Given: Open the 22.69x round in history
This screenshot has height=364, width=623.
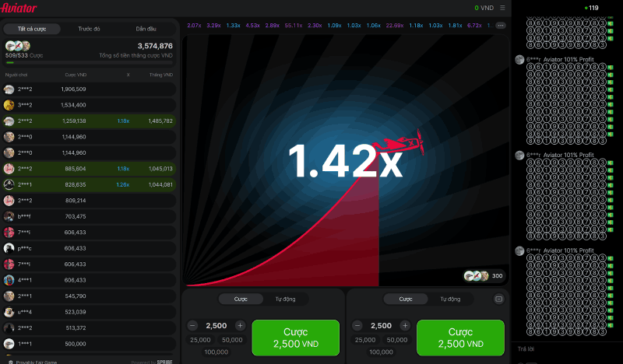Looking at the screenshot, I should [x=395, y=26].
